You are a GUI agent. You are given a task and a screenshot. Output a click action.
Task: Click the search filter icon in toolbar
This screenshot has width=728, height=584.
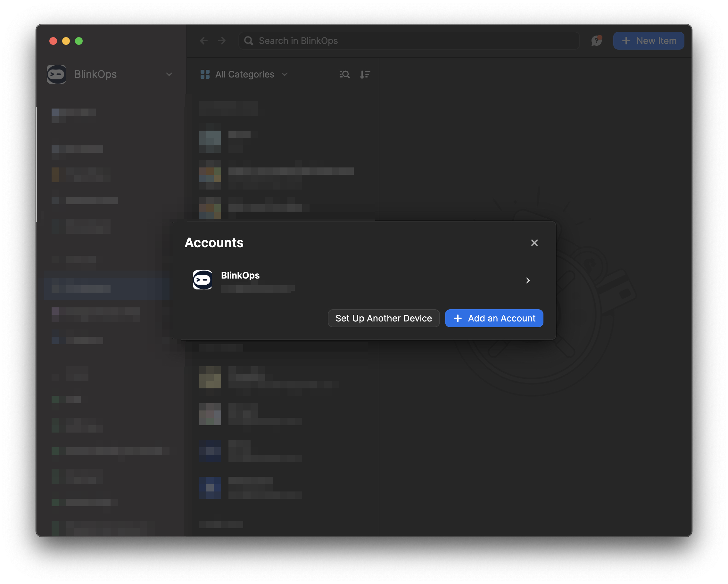tap(344, 74)
